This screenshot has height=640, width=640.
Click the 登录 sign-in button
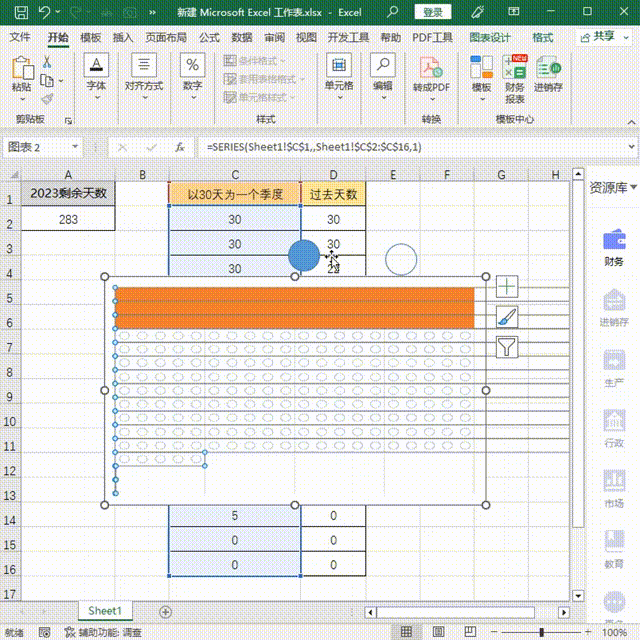tap(433, 12)
